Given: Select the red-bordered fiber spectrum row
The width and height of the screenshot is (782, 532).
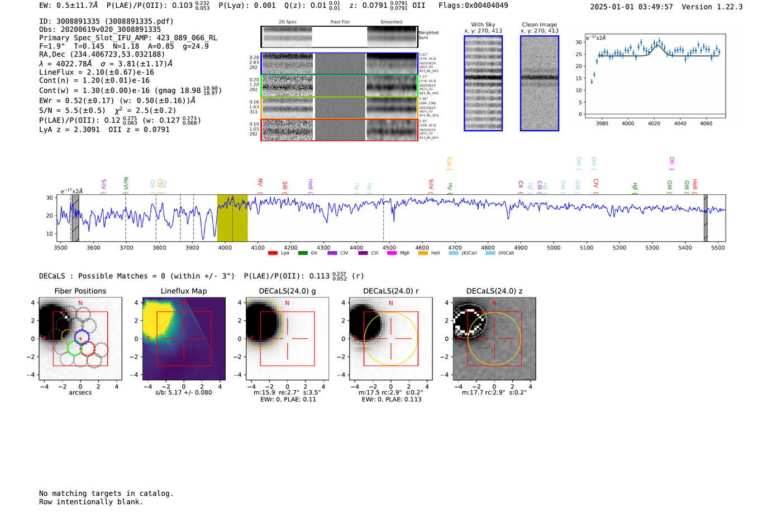Looking at the screenshot, I should point(340,130).
